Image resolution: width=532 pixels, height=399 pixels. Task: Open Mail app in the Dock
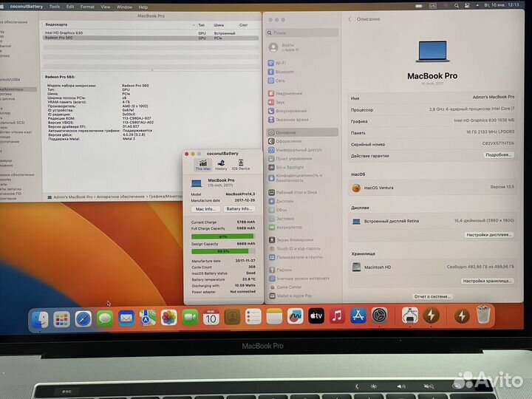click(126, 318)
